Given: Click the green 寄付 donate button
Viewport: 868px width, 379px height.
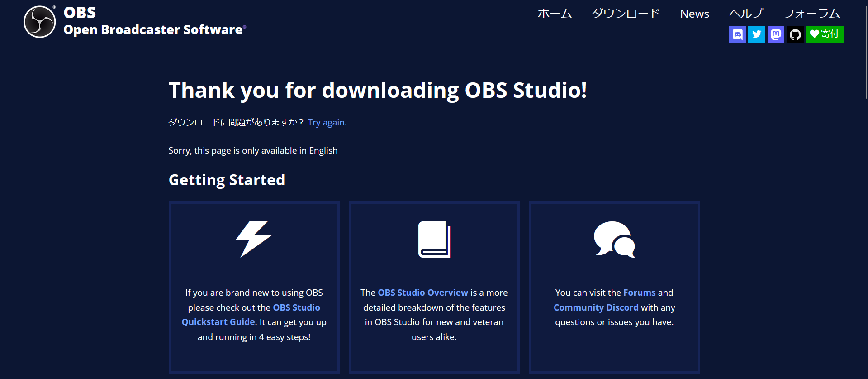Looking at the screenshot, I should tap(825, 34).
